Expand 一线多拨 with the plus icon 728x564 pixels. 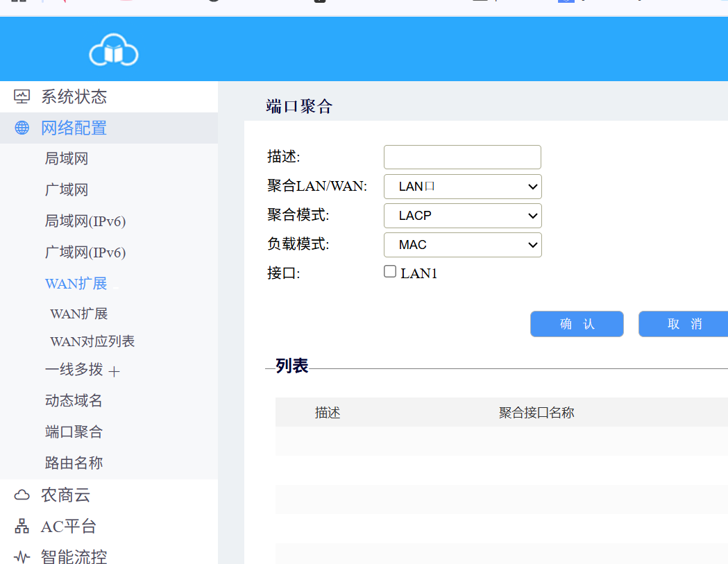tap(115, 372)
